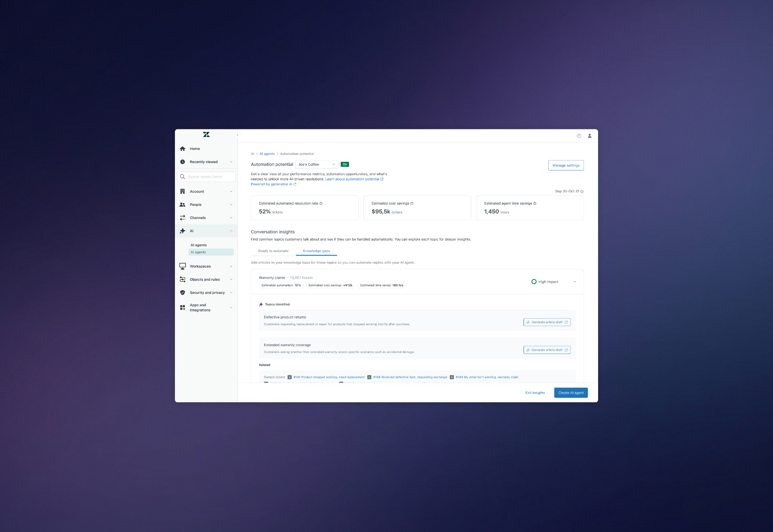Click the Home house icon

[x=182, y=149]
